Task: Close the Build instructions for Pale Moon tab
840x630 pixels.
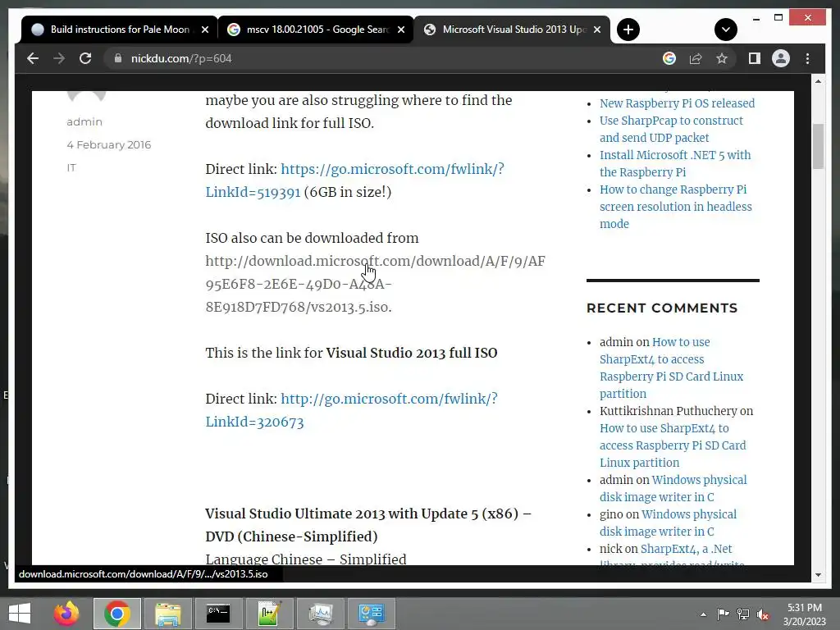Action: pyautogui.click(x=204, y=30)
